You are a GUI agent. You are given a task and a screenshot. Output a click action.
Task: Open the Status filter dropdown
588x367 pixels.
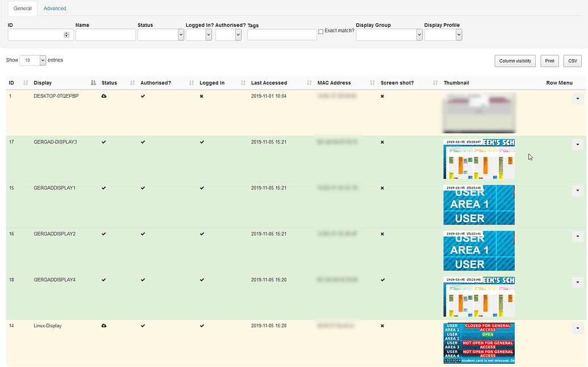[x=161, y=35]
